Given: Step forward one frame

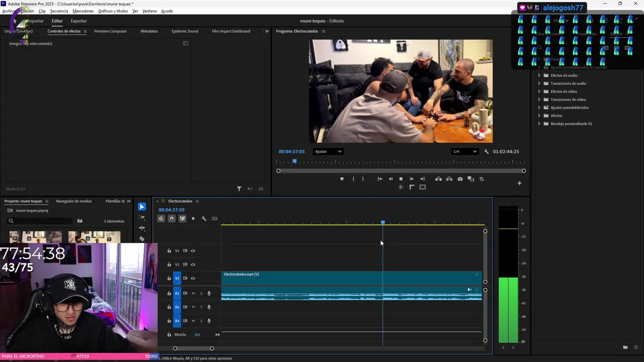Looking at the screenshot, I should 412,179.
